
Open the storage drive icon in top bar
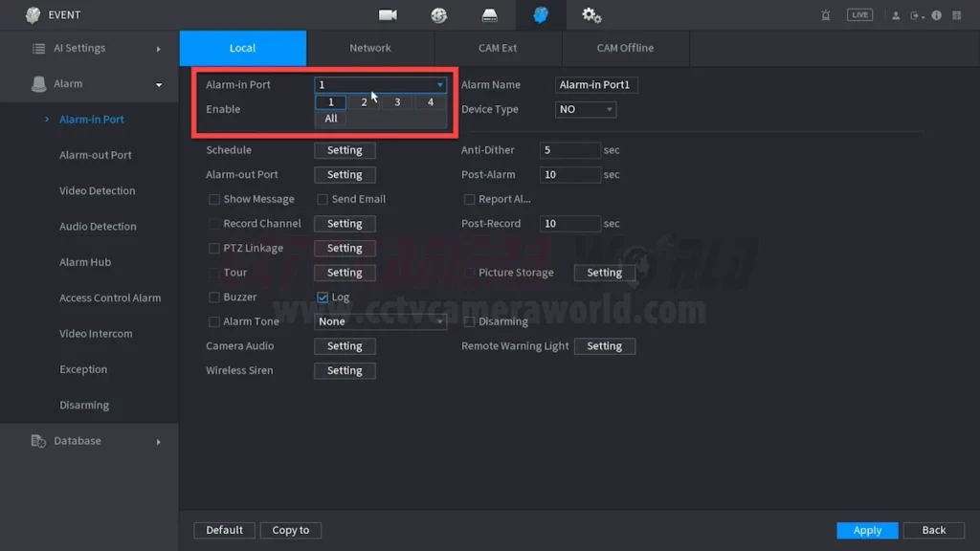[x=490, y=15]
